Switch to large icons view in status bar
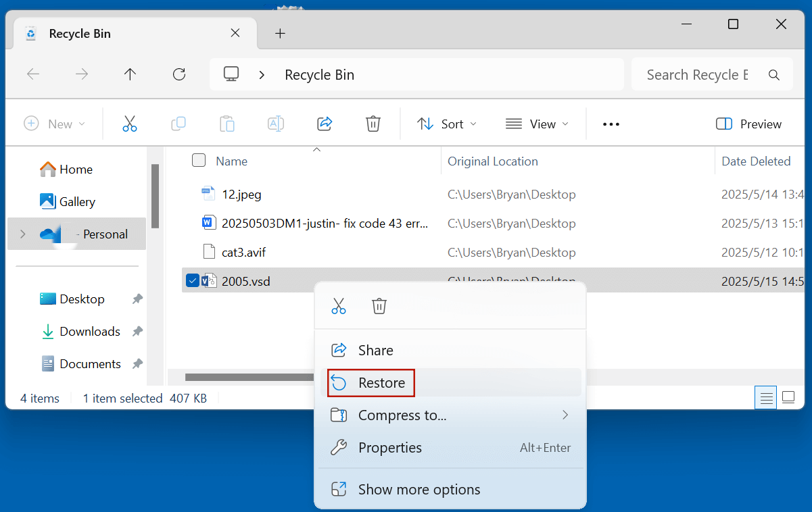 coord(788,398)
